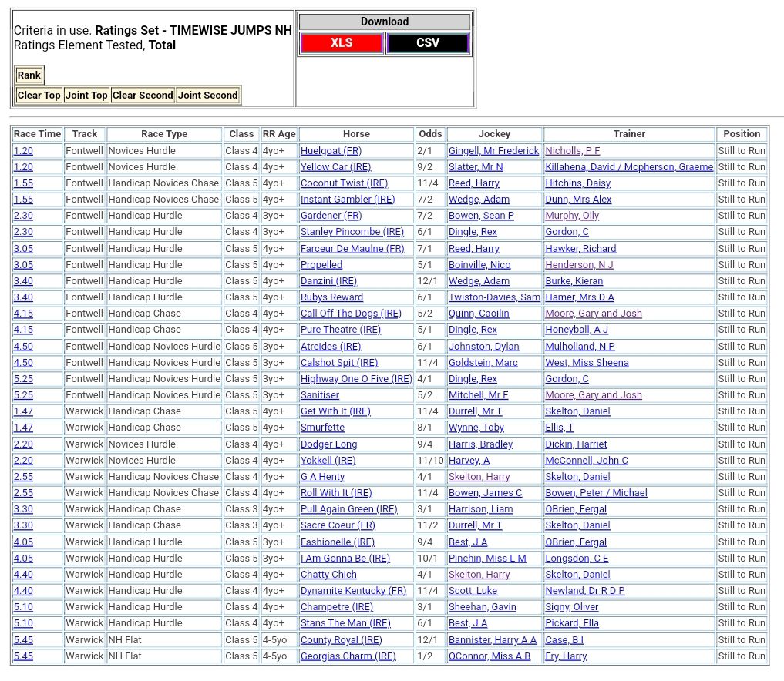
Task: Open horse Georgias Charm (IRE) link
Action: point(348,656)
